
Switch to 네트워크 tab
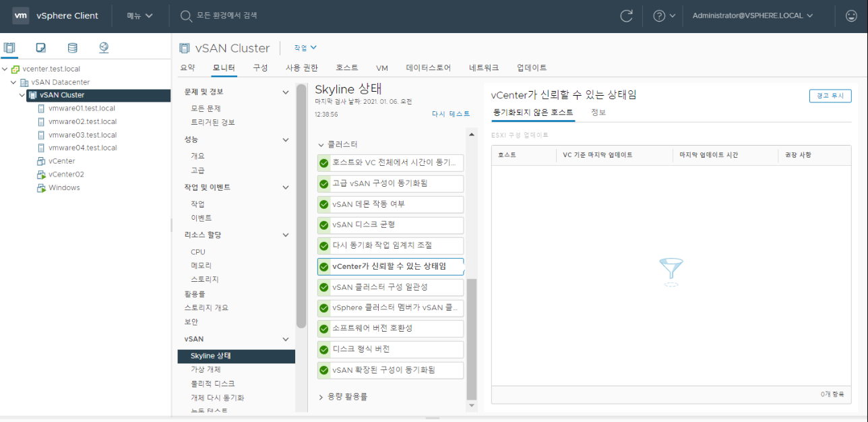click(484, 68)
